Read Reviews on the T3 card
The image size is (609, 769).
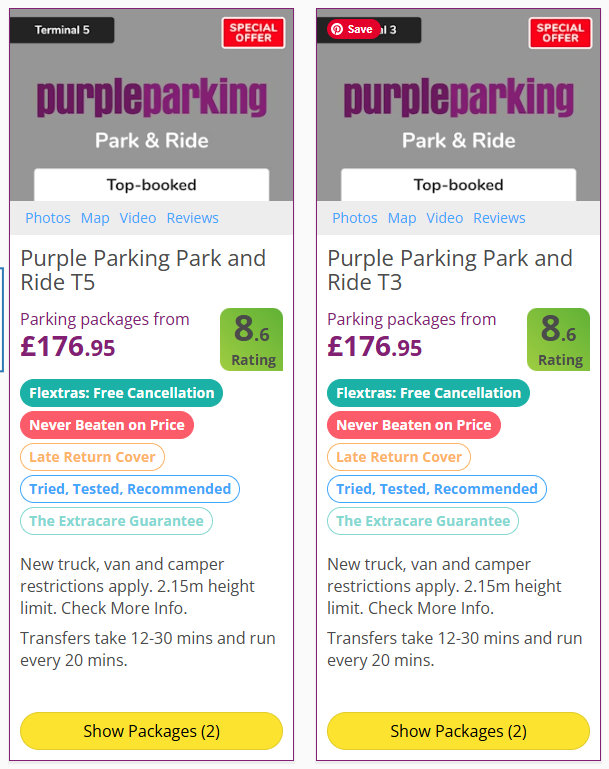499,218
